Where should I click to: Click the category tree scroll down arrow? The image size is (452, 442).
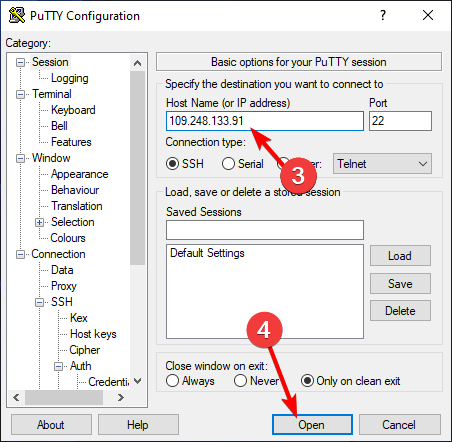(137, 381)
